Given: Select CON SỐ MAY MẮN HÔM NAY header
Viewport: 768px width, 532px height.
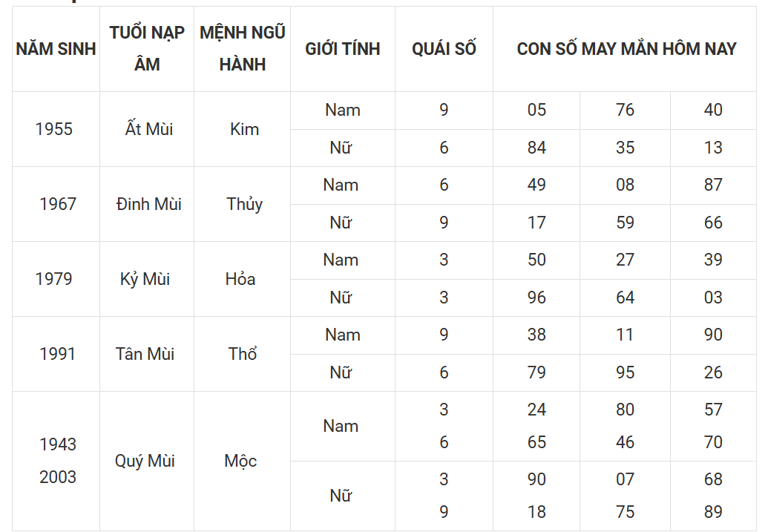Looking at the screenshot, I should (x=625, y=49).
